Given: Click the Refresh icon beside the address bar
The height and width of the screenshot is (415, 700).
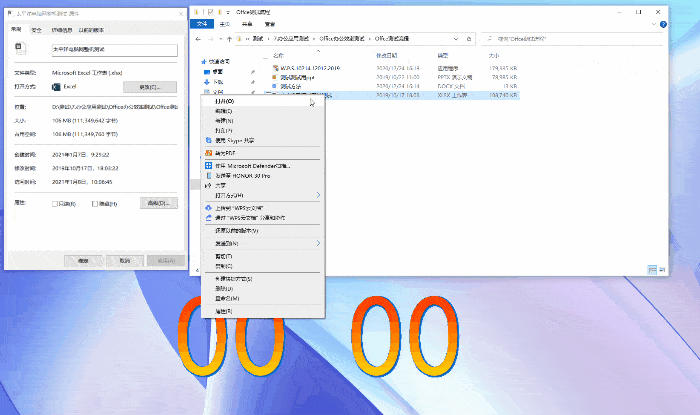Looking at the screenshot, I should pos(469,39).
